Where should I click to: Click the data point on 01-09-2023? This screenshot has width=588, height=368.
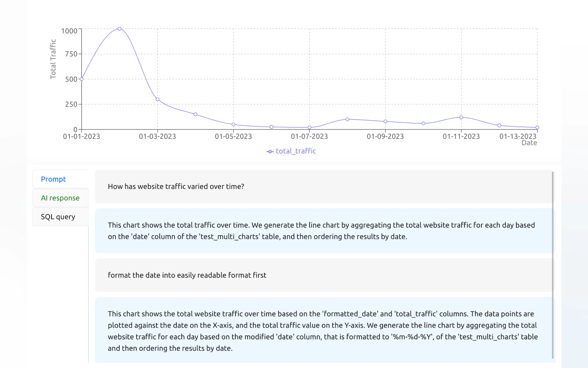point(385,121)
